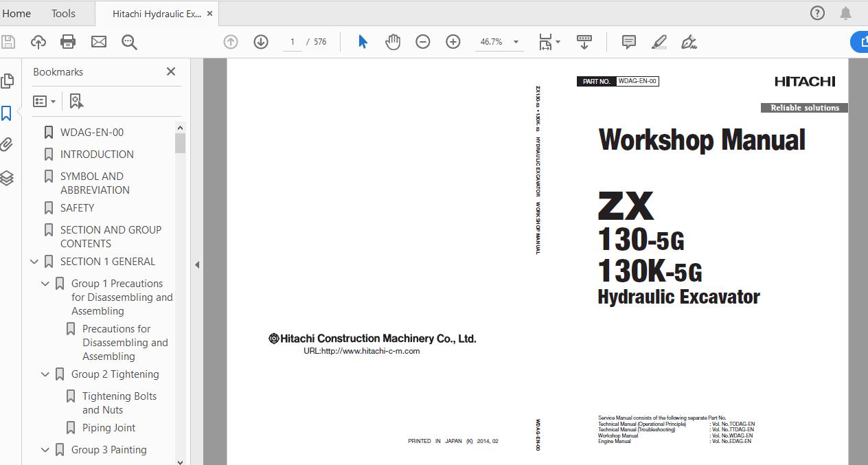
Task: Close the Hitachi Hydraulic Ex... tab
Action: [x=209, y=13]
